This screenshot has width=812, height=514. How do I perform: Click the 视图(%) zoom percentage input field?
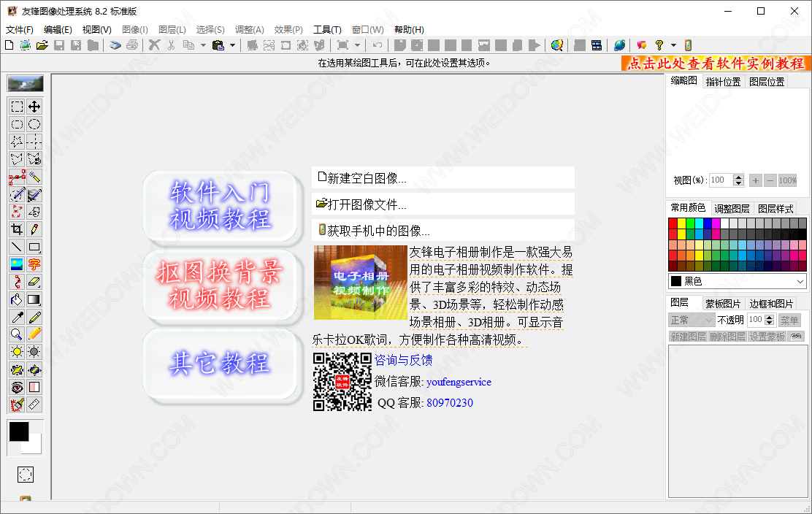(x=721, y=180)
